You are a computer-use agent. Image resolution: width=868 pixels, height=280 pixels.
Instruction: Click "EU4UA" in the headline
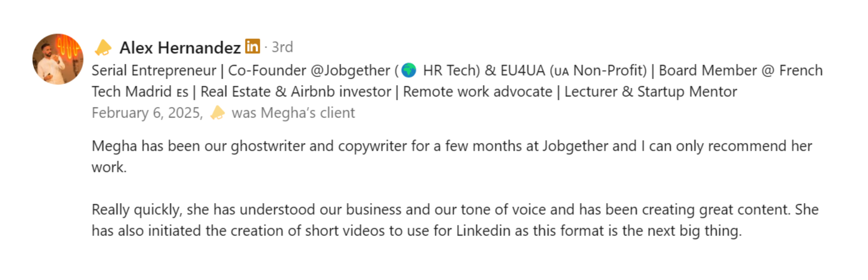[x=523, y=71]
